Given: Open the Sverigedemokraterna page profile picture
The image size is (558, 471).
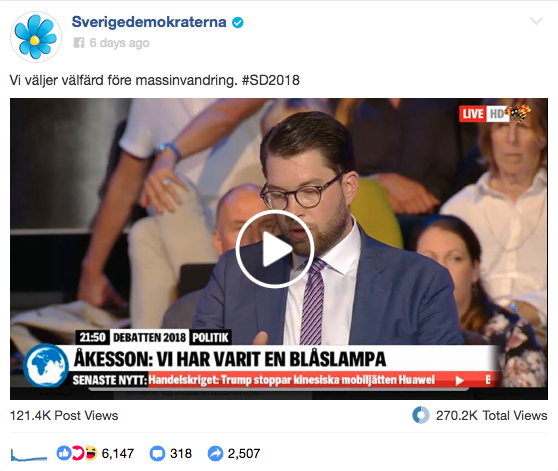Looking at the screenshot, I should [35, 37].
